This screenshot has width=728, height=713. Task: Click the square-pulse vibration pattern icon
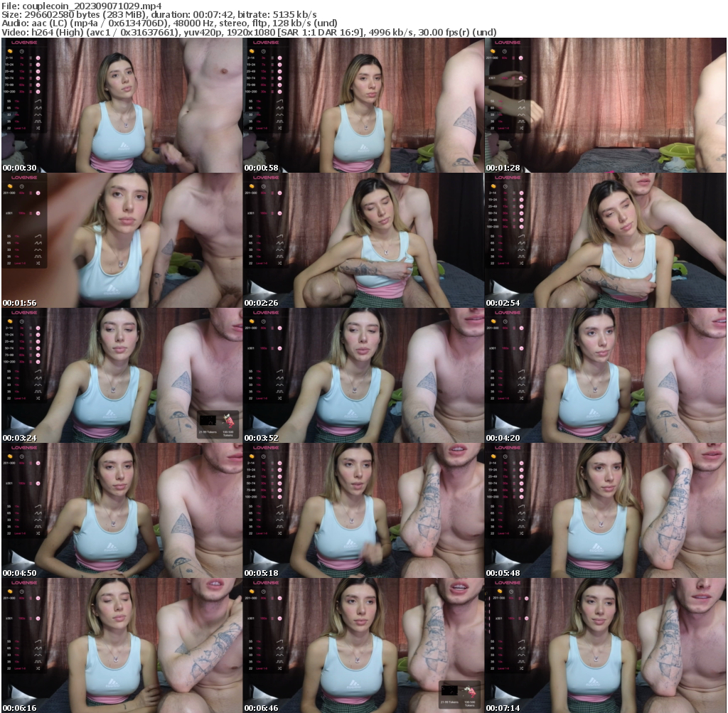(x=39, y=121)
